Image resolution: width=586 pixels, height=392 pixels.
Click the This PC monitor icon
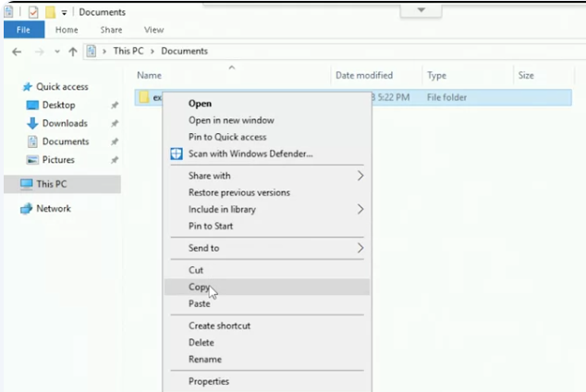coord(27,184)
